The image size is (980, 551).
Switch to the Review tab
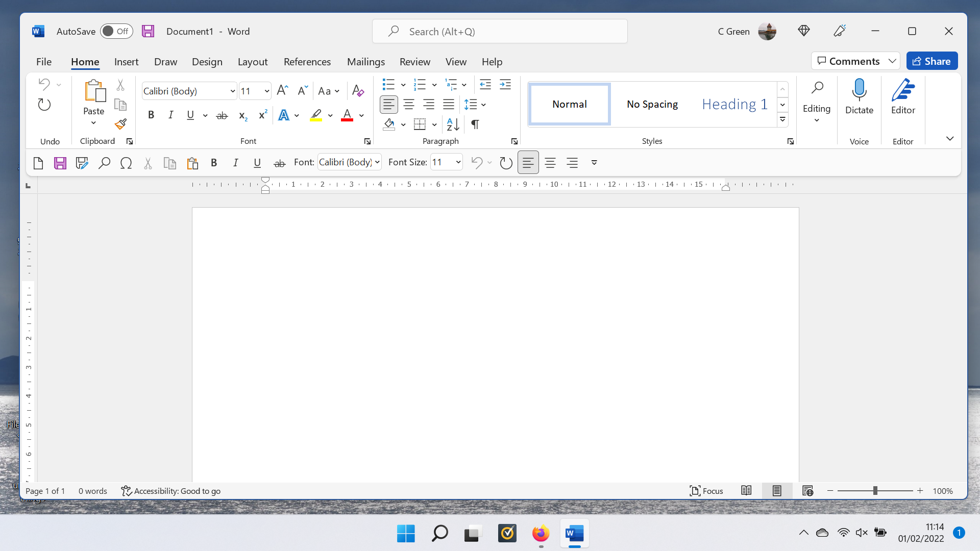[415, 62]
